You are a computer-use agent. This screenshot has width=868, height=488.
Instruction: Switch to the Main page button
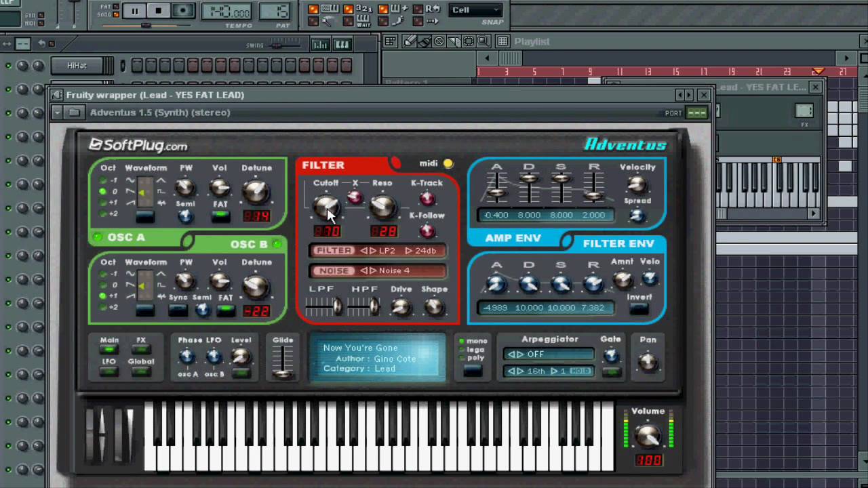coord(108,350)
